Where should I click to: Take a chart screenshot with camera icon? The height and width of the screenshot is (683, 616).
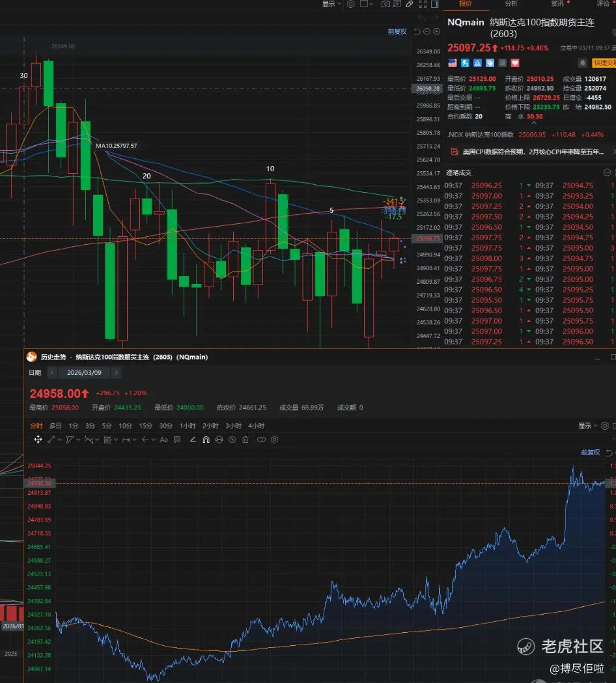(x=385, y=4)
